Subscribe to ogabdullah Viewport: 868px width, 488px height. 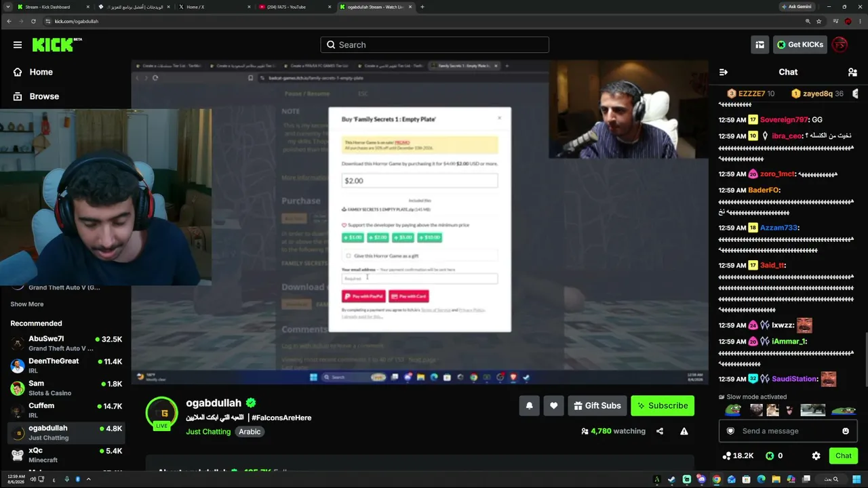(x=663, y=405)
